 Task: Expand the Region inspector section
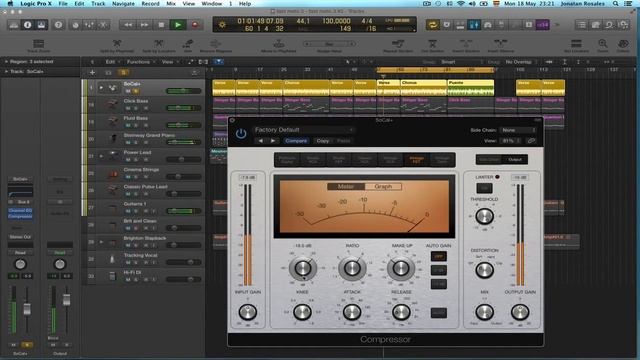pyautogui.click(x=6, y=62)
